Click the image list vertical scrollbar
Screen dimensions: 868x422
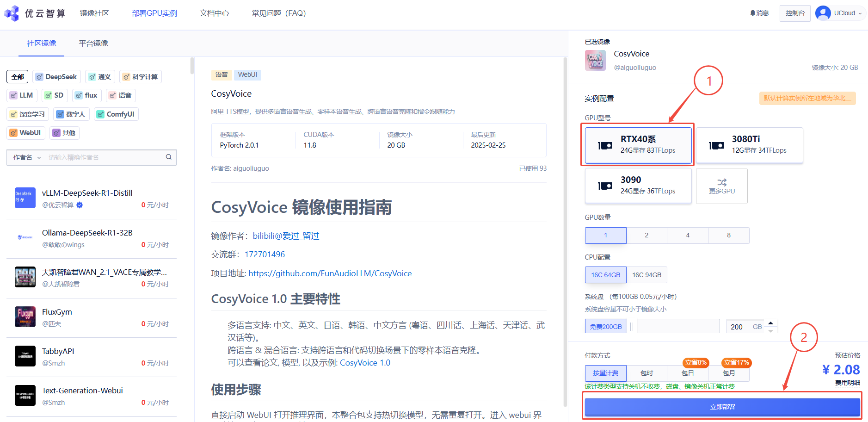tap(192, 66)
